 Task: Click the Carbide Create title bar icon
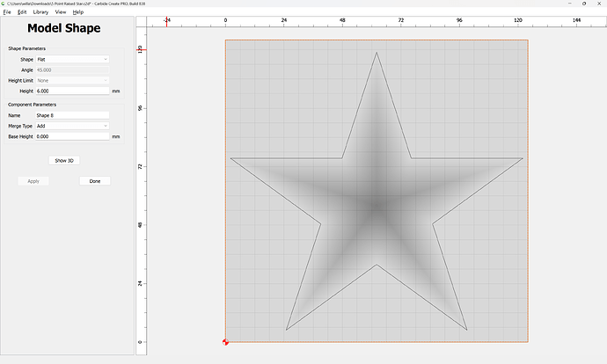(4, 4)
